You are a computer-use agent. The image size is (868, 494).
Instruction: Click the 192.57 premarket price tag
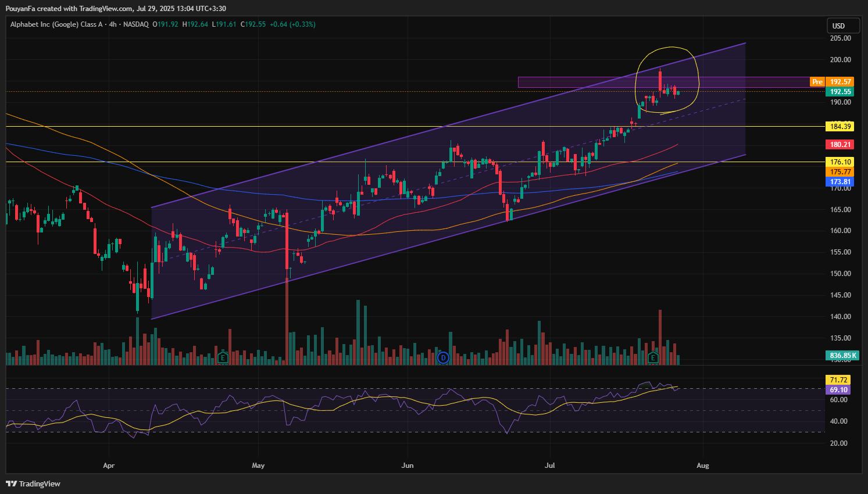(840, 82)
